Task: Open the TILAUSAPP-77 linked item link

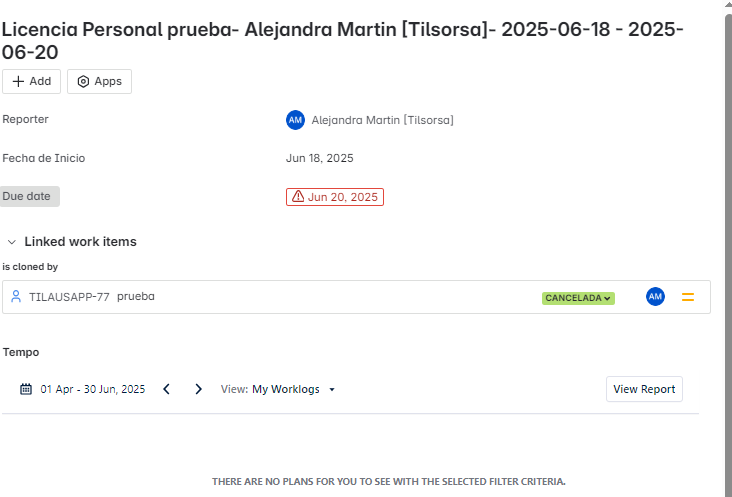Action: [69, 297]
